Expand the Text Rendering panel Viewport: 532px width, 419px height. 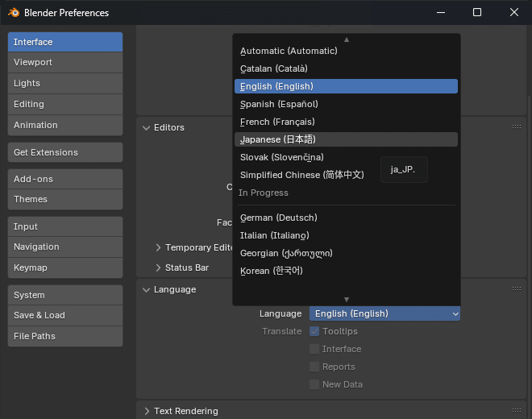(x=146, y=411)
